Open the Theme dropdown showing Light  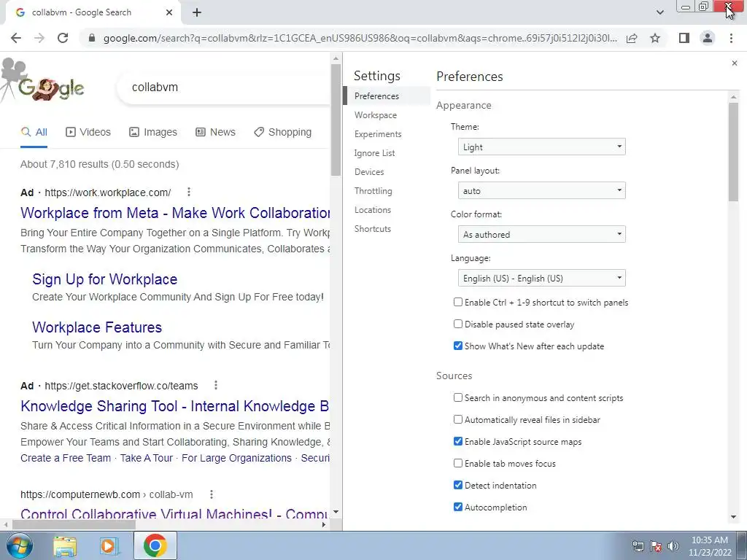click(542, 147)
